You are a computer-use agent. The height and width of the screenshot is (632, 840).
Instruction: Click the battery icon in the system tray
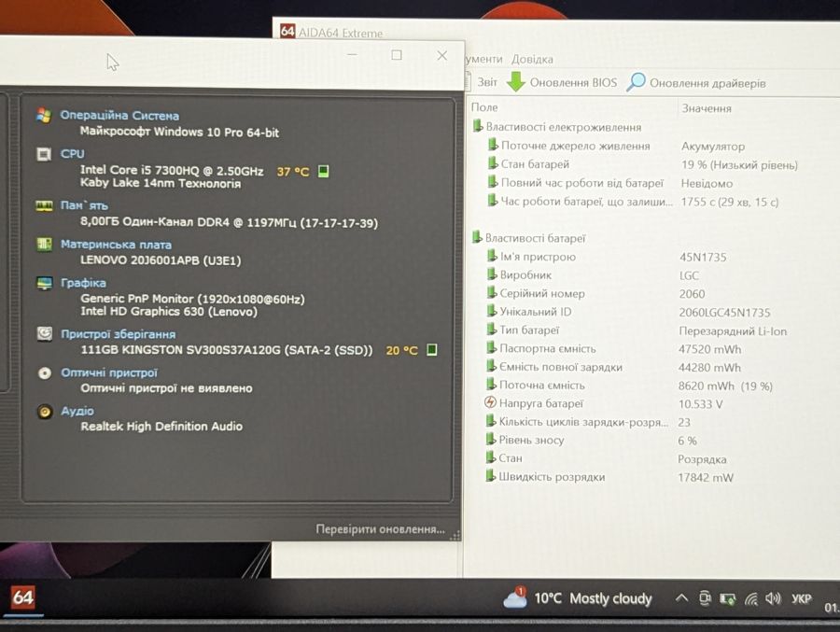click(x=727, y=598)
